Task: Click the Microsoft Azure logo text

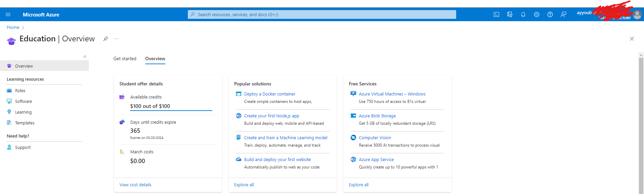Action: (41, 14)
